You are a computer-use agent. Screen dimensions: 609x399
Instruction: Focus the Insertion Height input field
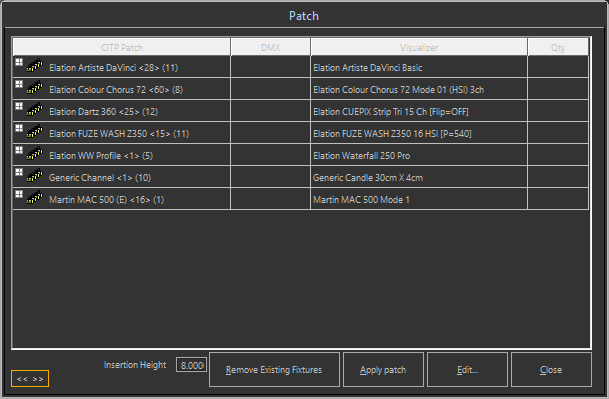click(x=191, y=365)
